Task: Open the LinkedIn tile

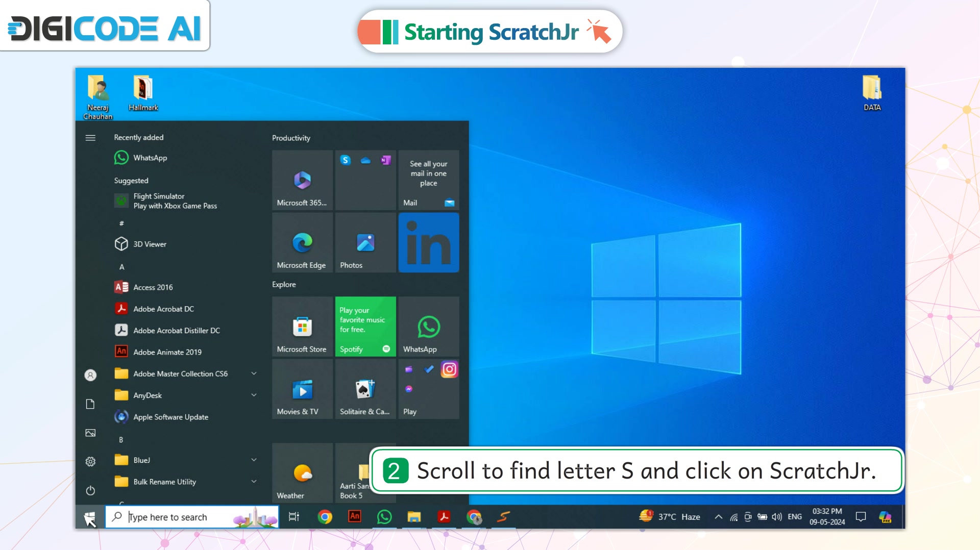Action: coord(429,243)
